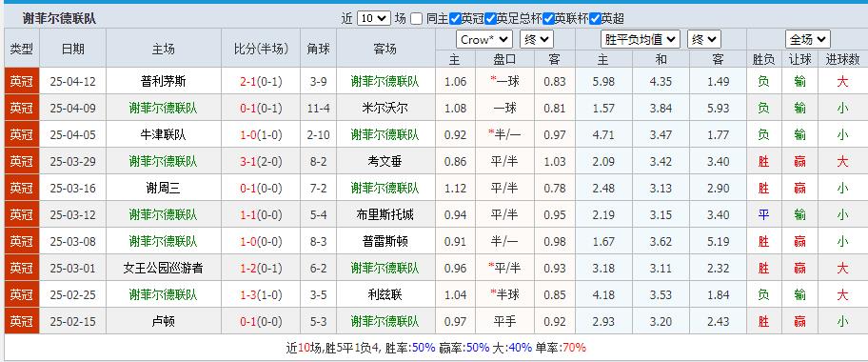The image size is (868, 362).
Task: Open the 胜平负均值 dropdown
Action: 640,39
